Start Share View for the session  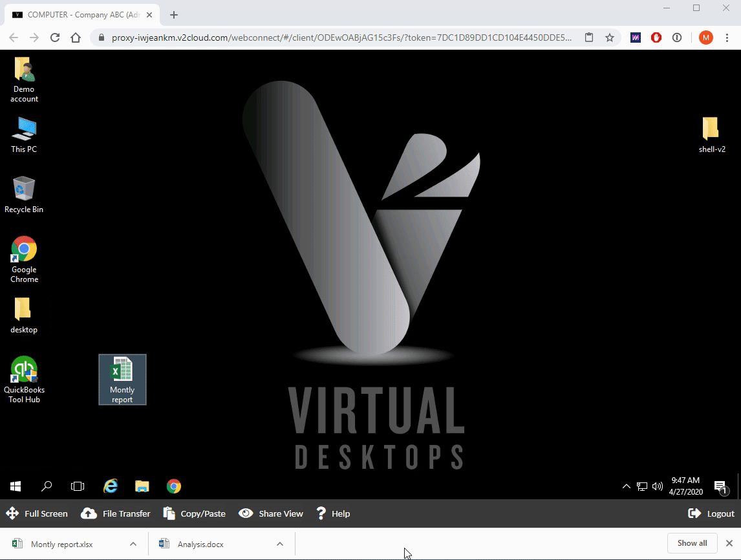[x=271, y=513]
